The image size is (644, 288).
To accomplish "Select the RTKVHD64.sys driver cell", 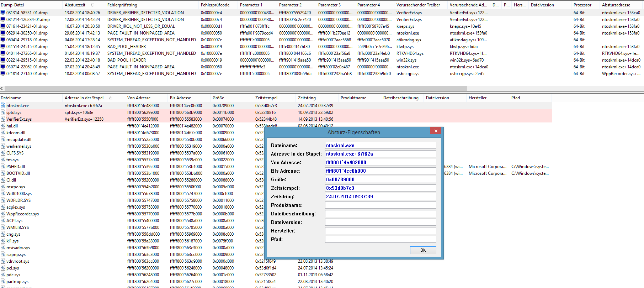I will click(x=410, y=53).
